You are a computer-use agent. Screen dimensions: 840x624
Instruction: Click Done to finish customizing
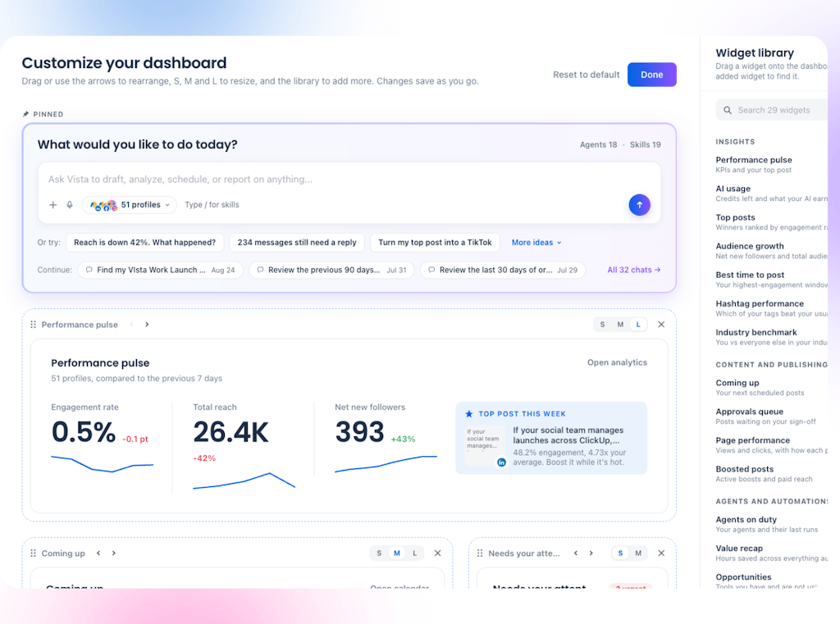(x=652, y=75)
